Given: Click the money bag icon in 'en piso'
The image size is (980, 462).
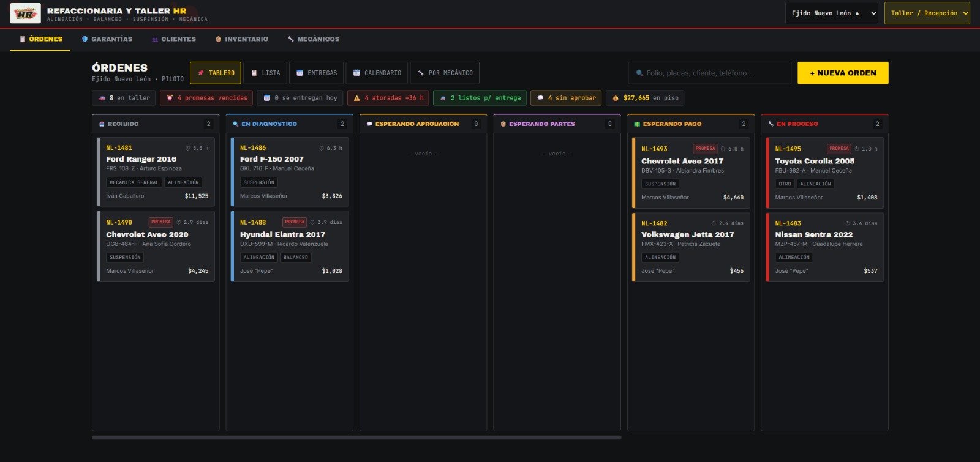Looking at the screenshot, I should [x=616, y=98].
